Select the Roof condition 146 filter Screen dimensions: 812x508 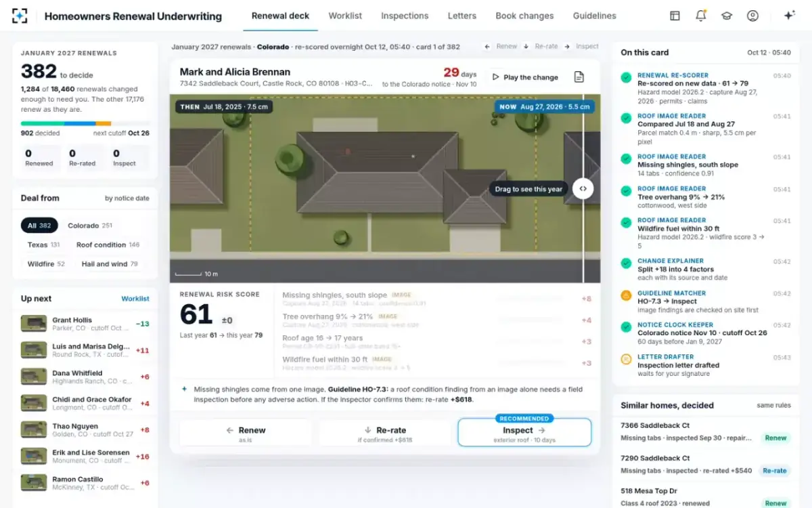[108, 245]
